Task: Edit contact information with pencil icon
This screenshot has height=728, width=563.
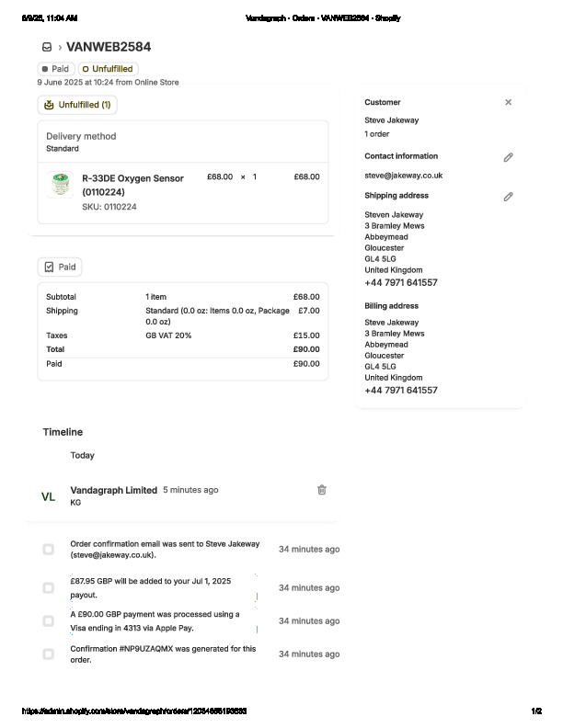Action: [508, 157]
